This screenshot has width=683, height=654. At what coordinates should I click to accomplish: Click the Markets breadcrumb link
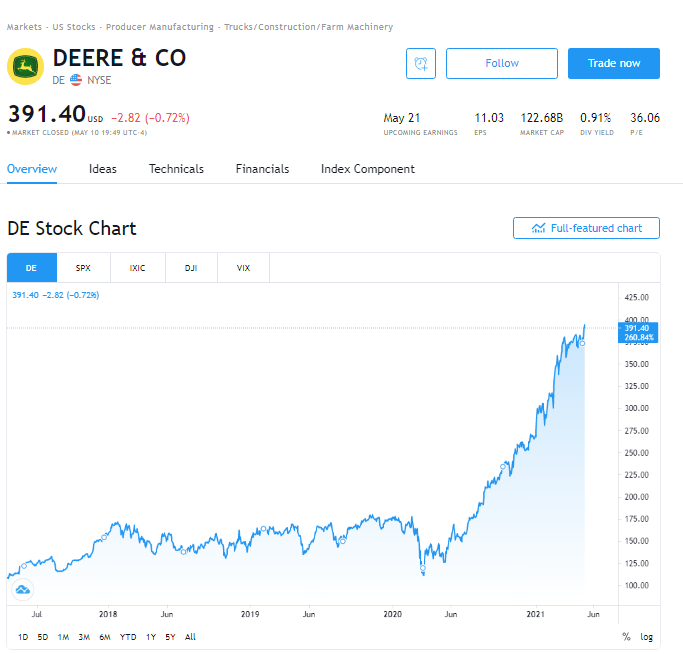click(24, 27)
